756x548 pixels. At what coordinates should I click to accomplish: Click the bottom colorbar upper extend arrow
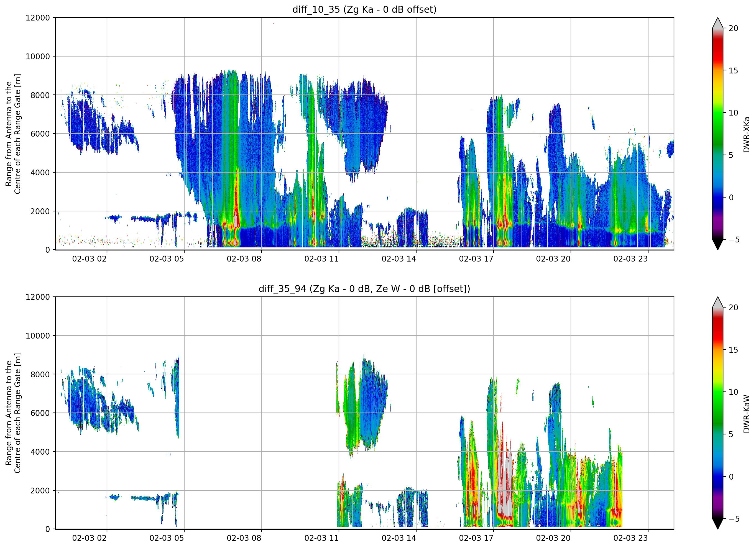pyautogui.click(x=718, y=302)
